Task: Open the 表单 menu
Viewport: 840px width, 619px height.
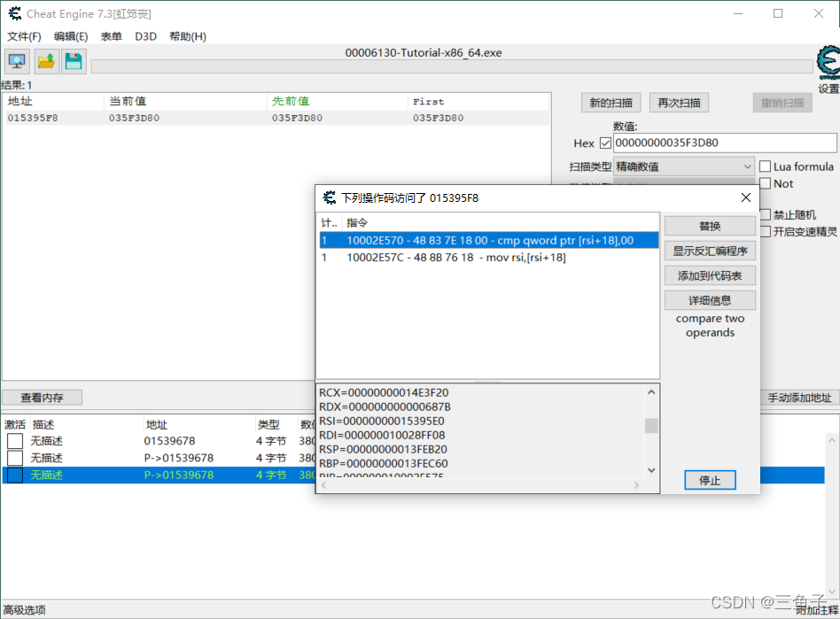Action: point(112,36)
